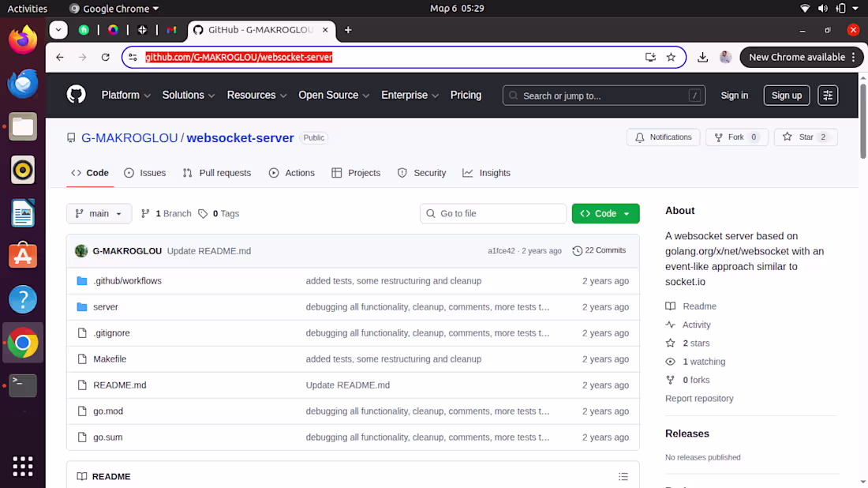The width and height of the screenshot is (868, 488).
Task: Open the Solutions navigation dropdown
Action: coord(188,95)
